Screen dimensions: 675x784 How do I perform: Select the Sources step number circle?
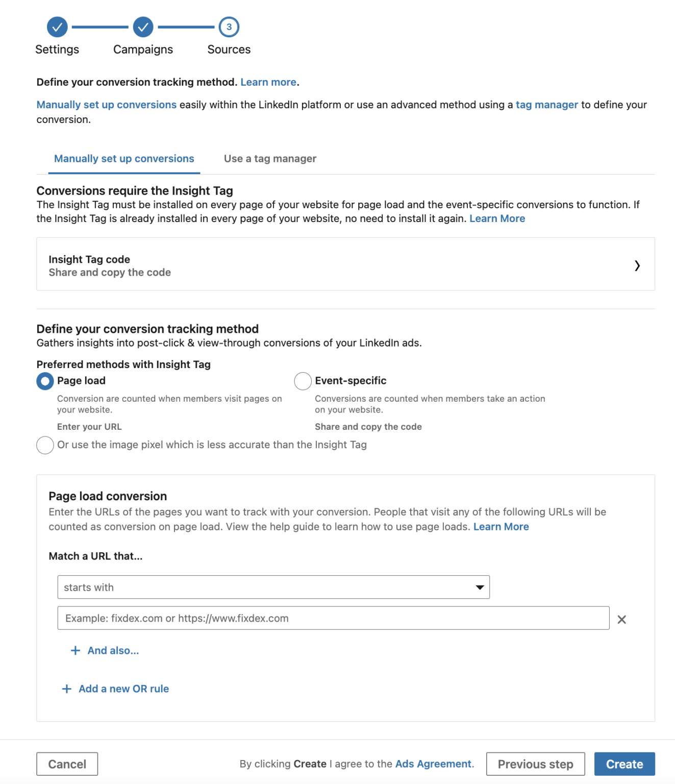(x=229, y=27)
